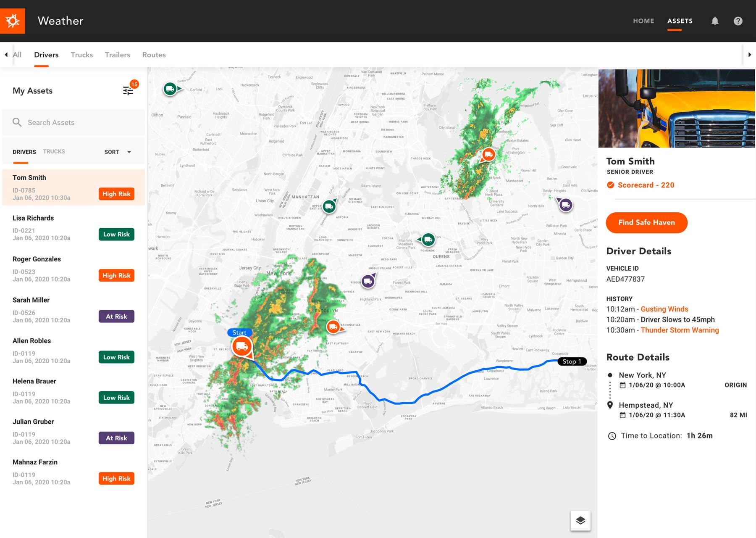
Task: Open Thunder Storm Warning history link
Action: [680, 330]
